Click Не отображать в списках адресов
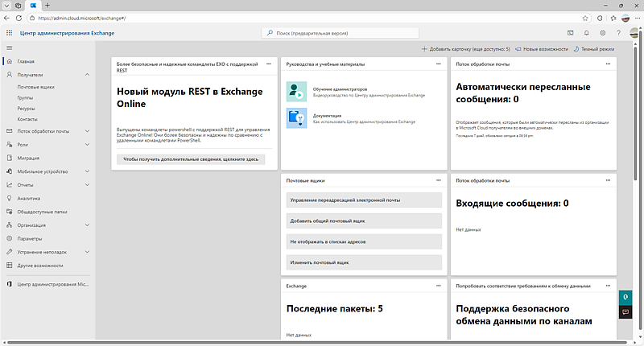 pyautogui.click(x=364, y=241)
